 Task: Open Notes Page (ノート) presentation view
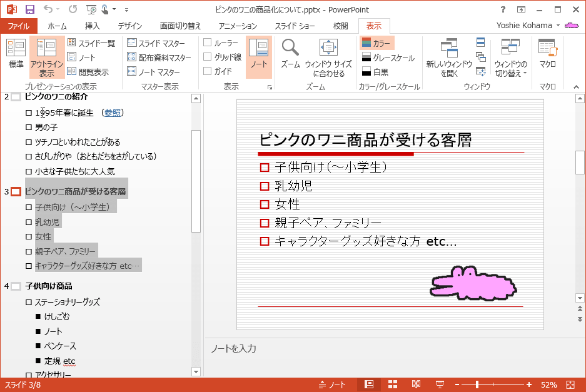[81, 58]
